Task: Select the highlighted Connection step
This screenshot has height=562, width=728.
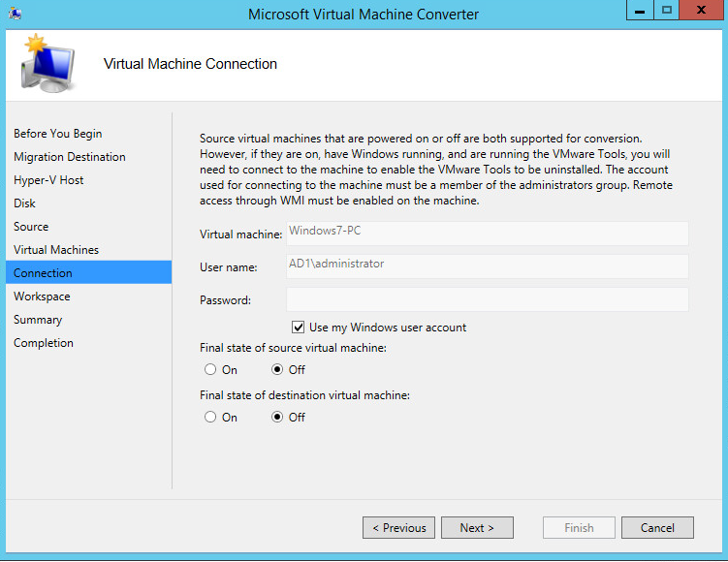Action: tap(88, 272)
